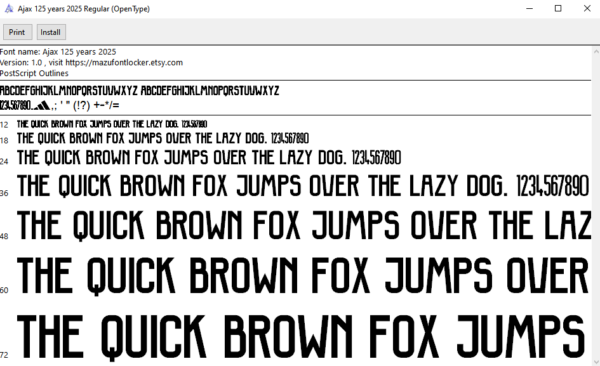
Task: Click the digits and punctuation sample line
Action: 60,105
